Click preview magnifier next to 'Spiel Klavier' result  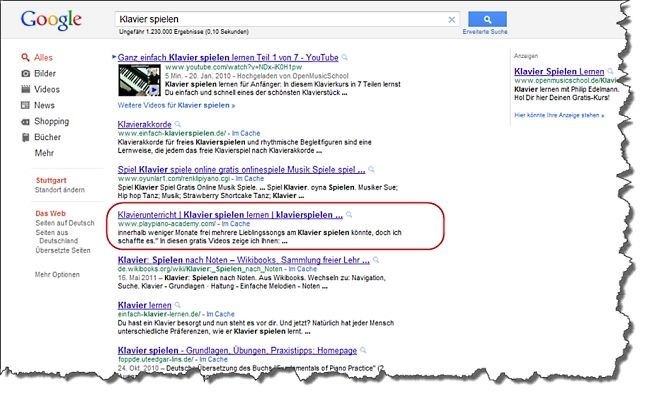[371, 169]
